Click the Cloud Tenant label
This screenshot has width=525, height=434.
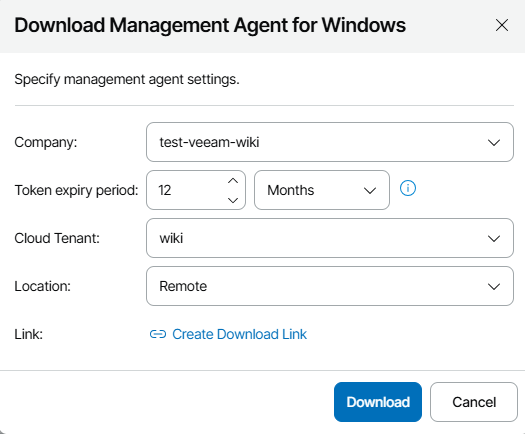[57, 238]
